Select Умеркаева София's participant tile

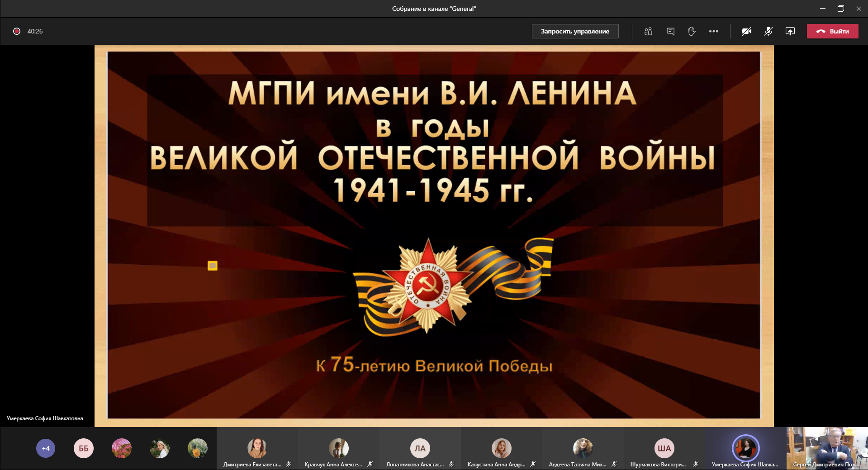click(745, 448)
